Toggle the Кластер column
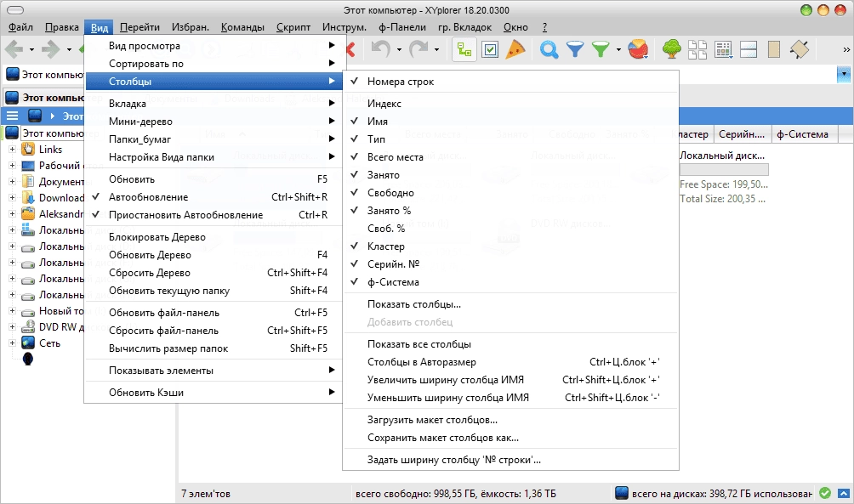 pyautogui.click(x=510, y=246)
